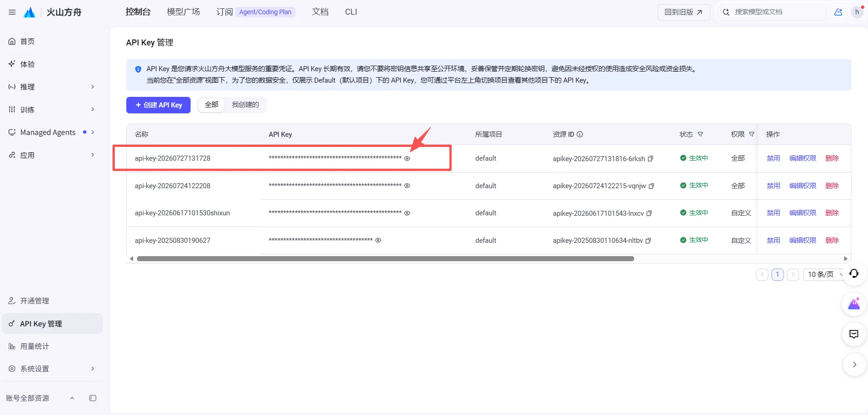The width and height of the screenshot is (868, 415).
Task: Click the name api-key-20250830190627
Action: 173,241
